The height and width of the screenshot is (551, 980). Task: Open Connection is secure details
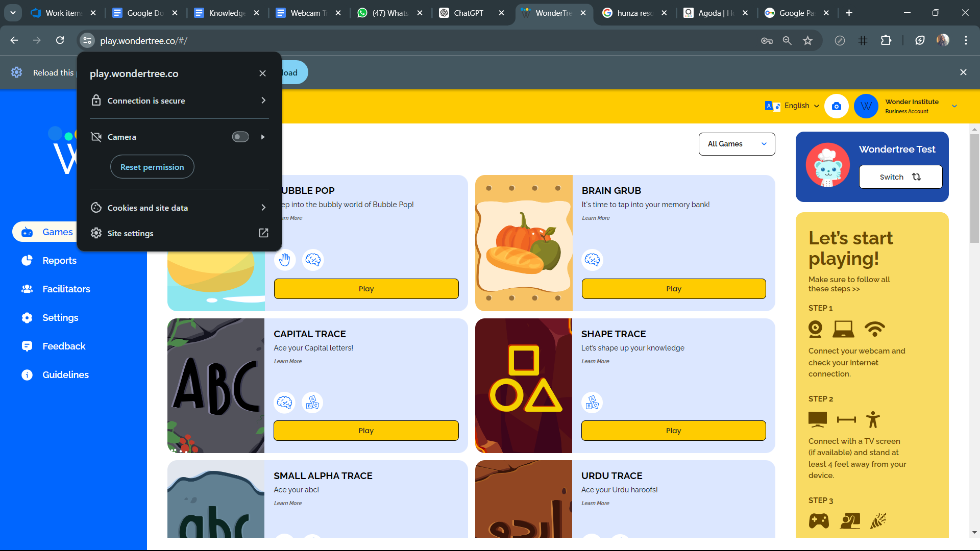coord(179,101)
